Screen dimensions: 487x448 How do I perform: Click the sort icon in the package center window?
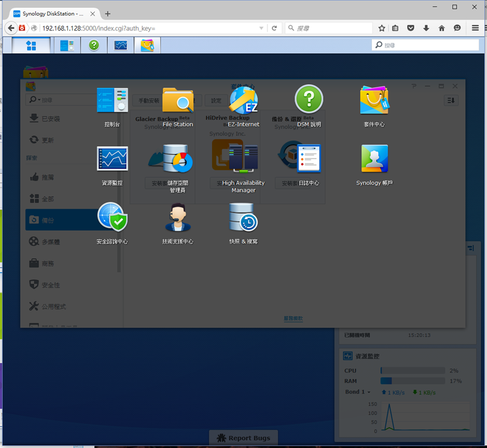pos(451,100)
